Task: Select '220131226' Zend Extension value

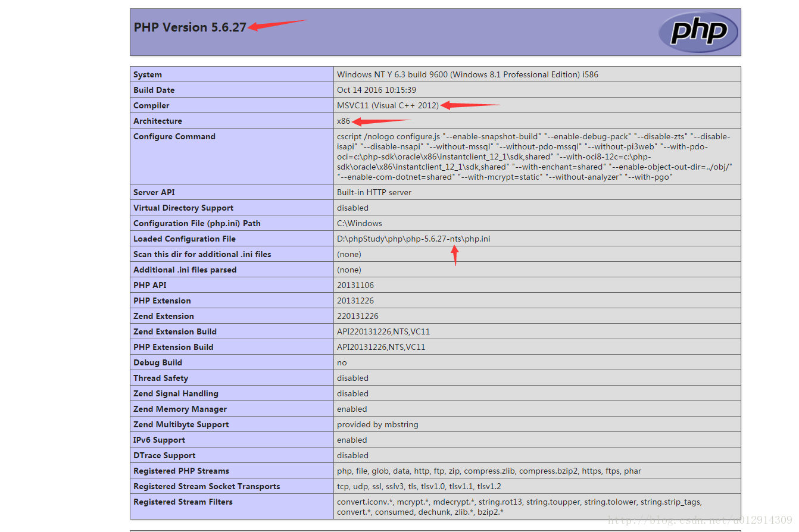Action: [x=358, y=316]
